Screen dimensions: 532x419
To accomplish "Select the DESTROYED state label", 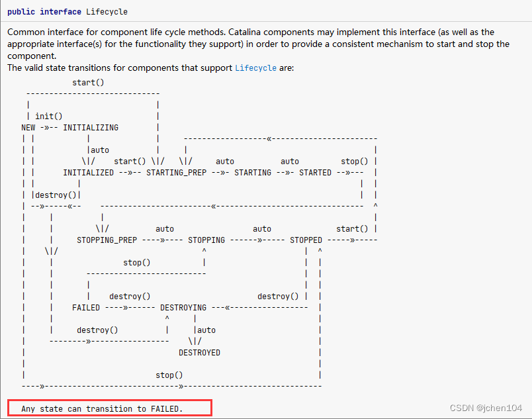I will pyautogui.click(x=200, y=353).
